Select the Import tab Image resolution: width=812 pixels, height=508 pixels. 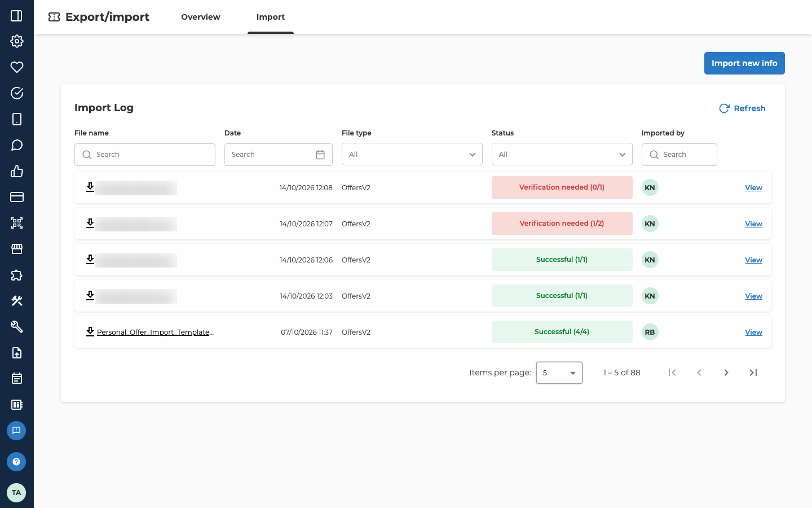(271, 17)
